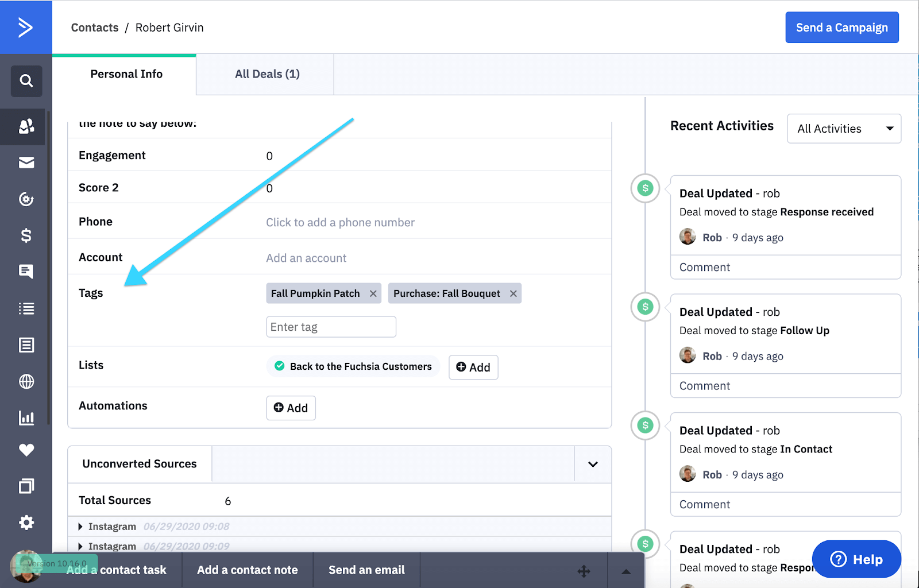Open the Deals dollar icon
919x588 pixels.
click(26, 235)
